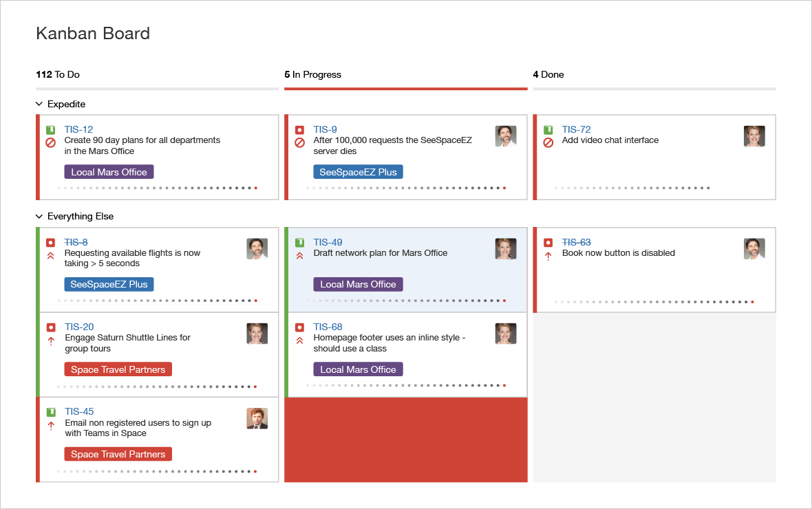Viewport: 812px width, 509px height.
Task: Click the story type icon on TIS-45
Action: [x=50, y=412]
